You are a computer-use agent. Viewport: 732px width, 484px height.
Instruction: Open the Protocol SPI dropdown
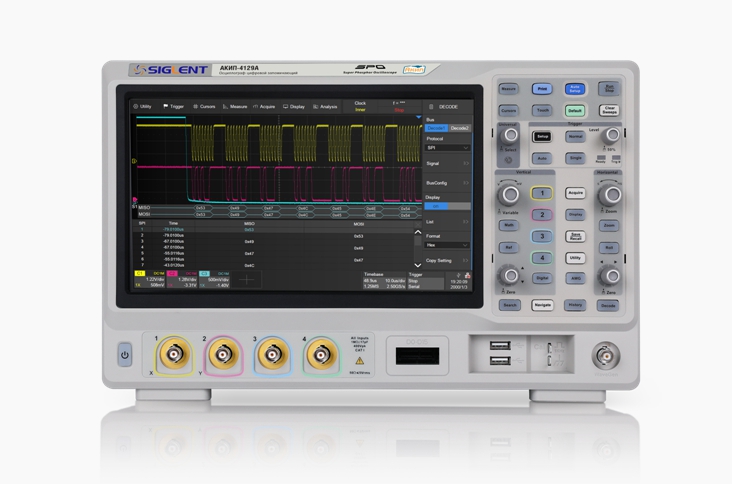click(x=447, y=147)
